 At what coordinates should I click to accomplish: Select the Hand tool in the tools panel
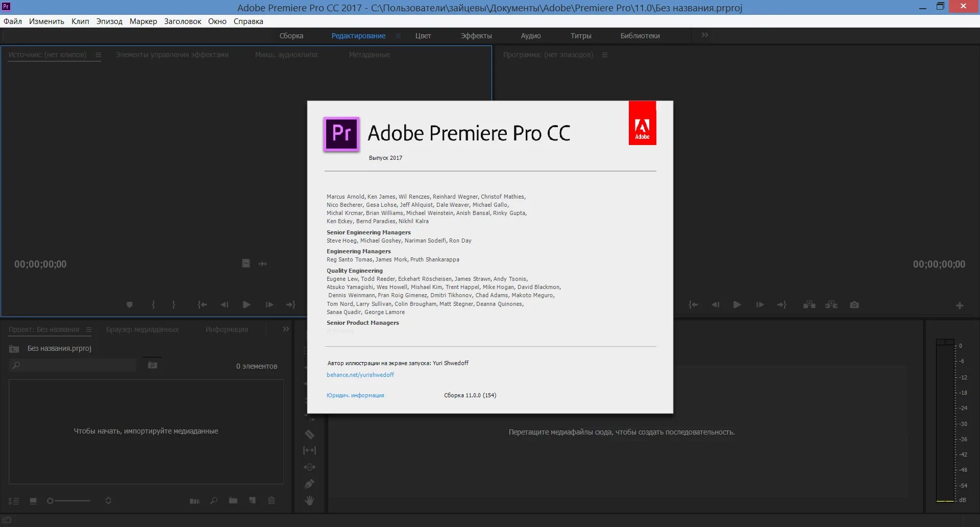[x=309, y=500]
